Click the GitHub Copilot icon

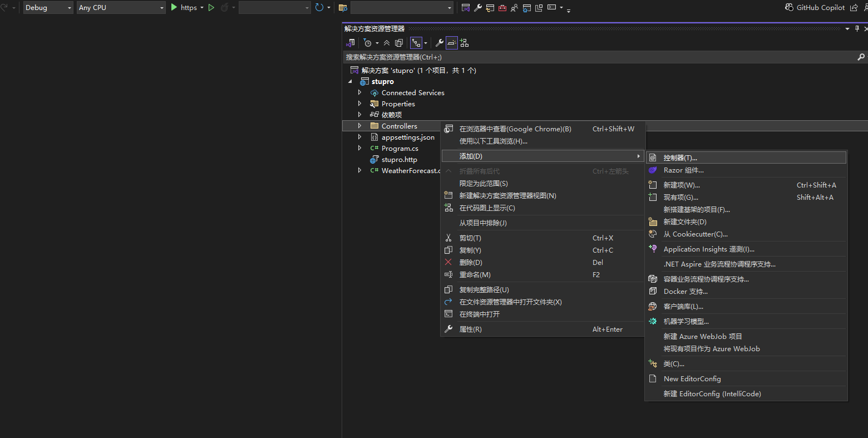pos(789,7)
